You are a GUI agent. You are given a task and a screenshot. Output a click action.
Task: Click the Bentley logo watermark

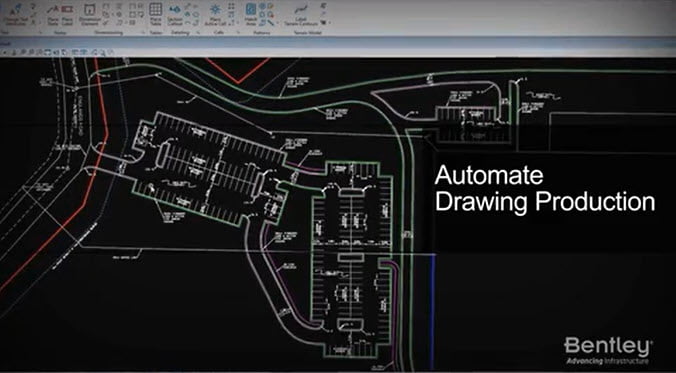[608, 351]
